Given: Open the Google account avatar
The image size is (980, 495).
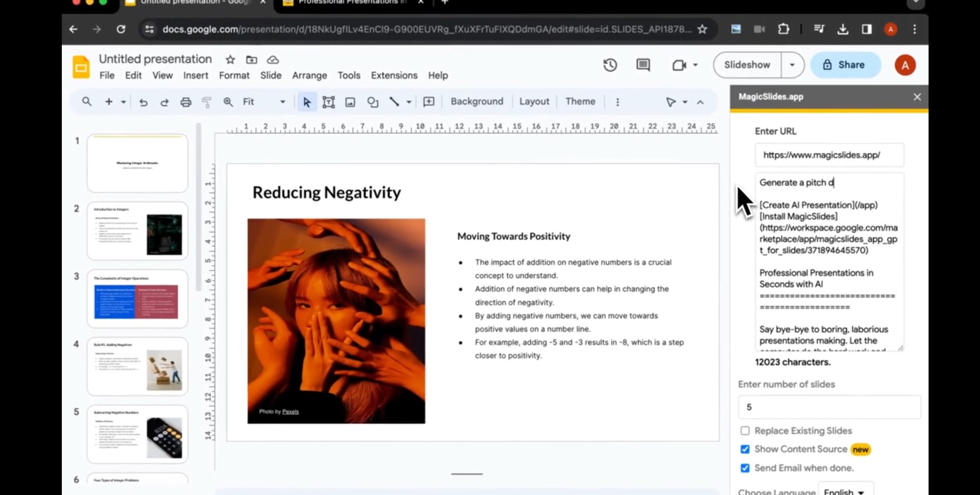Looking at the screenshot, I should [905, 65].
